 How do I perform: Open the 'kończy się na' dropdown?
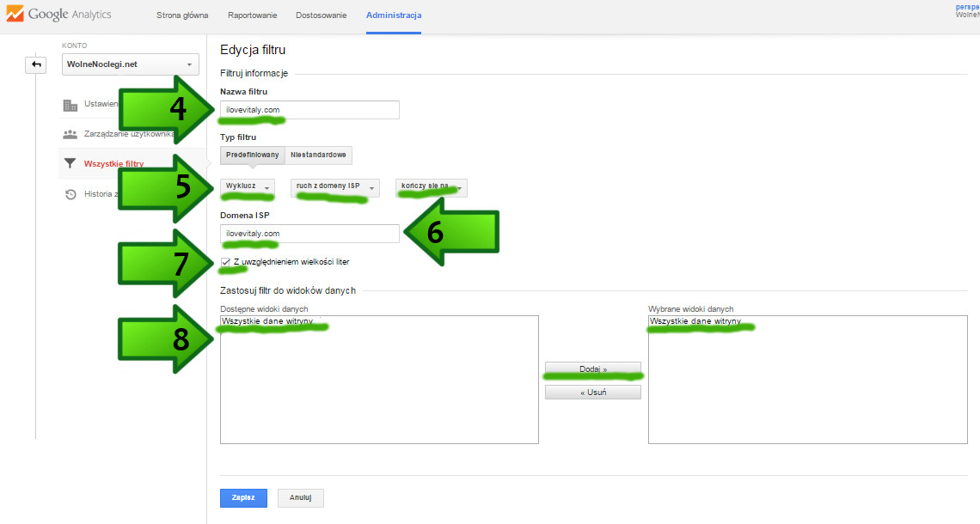(432, 186)
